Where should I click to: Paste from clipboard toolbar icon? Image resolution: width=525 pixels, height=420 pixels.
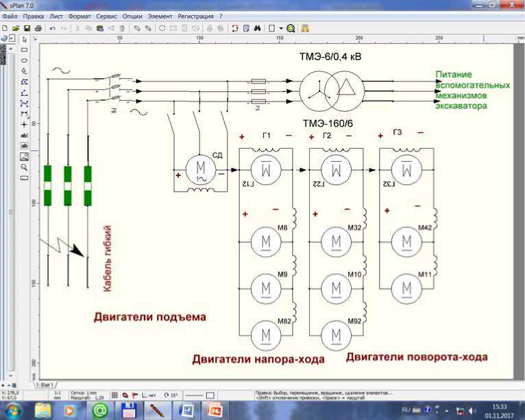pos(100,29)
